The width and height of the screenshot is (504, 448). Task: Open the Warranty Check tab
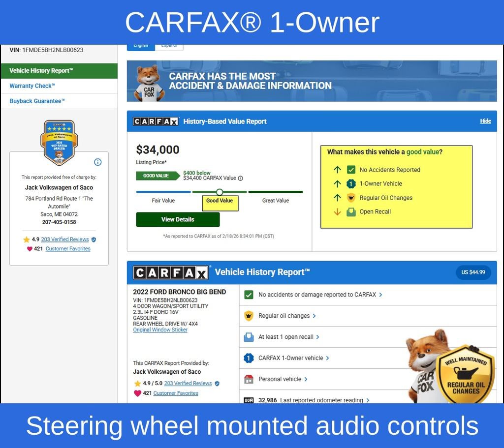(32, 86)
